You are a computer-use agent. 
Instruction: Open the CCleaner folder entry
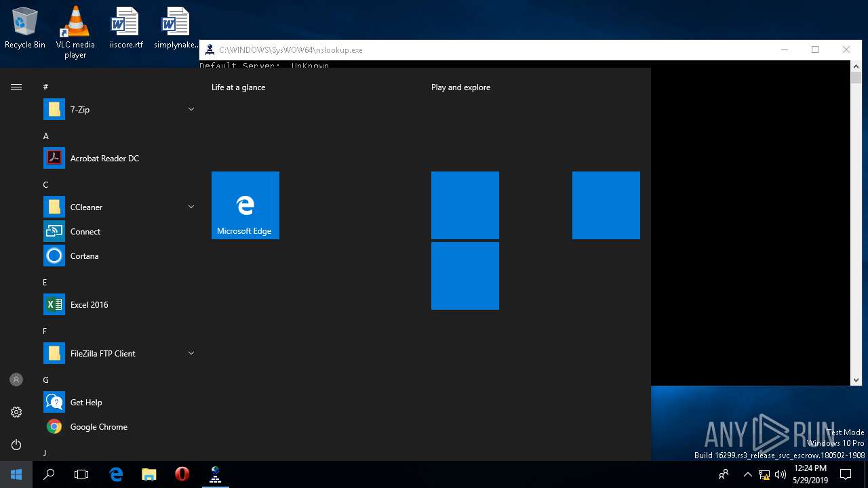tap(119, 207)
